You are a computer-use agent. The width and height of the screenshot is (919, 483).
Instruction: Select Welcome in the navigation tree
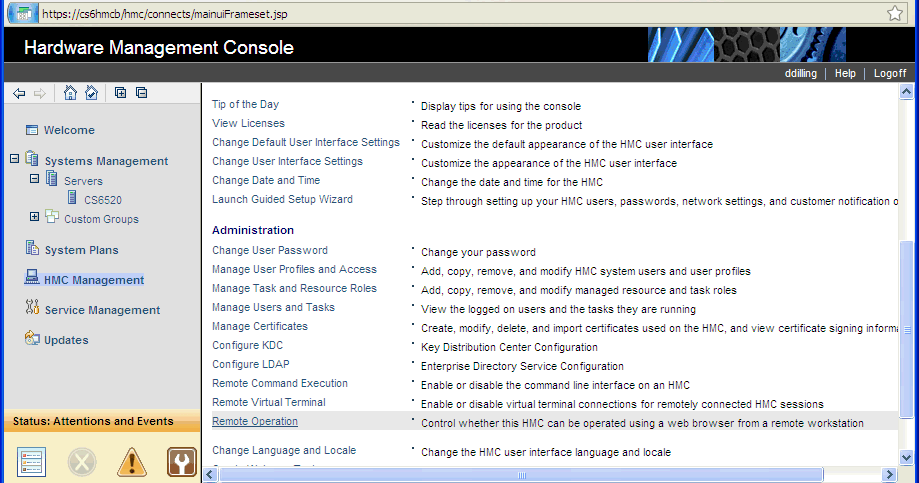(x=69, y=130)
